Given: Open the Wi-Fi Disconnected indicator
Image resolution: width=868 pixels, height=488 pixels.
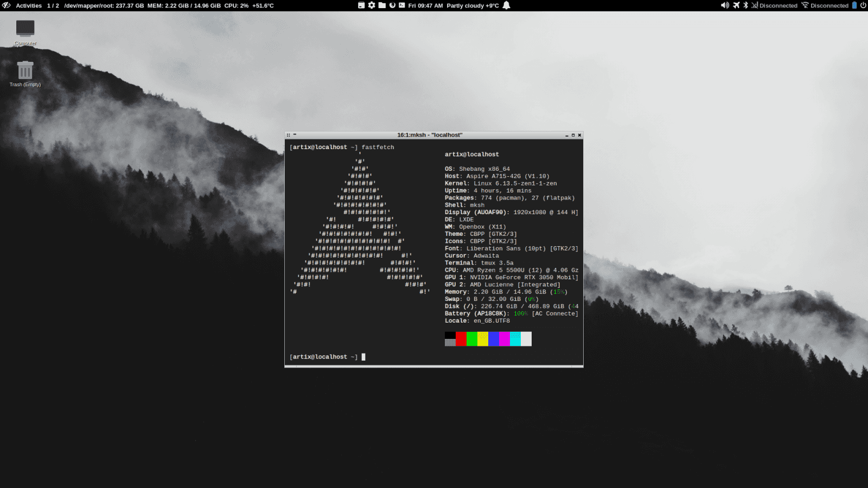Looking at the screenshot, I should (x=825, y=5).
